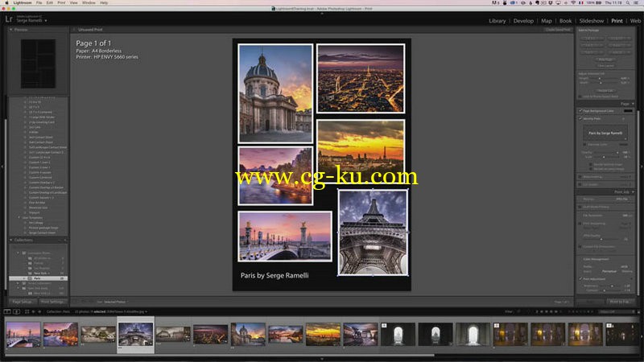This screenshot has width=644, height=362.
Task: Toggle Identity Plate checkbox
Action: (580, 118)
